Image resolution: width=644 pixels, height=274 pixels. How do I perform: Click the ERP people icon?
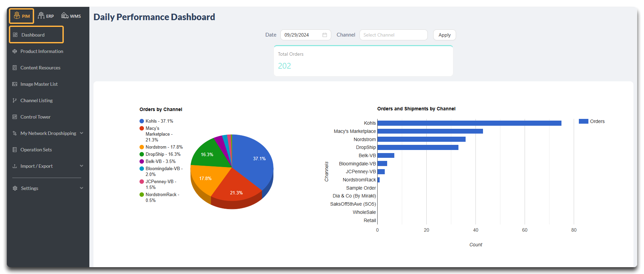pos(41,15)
